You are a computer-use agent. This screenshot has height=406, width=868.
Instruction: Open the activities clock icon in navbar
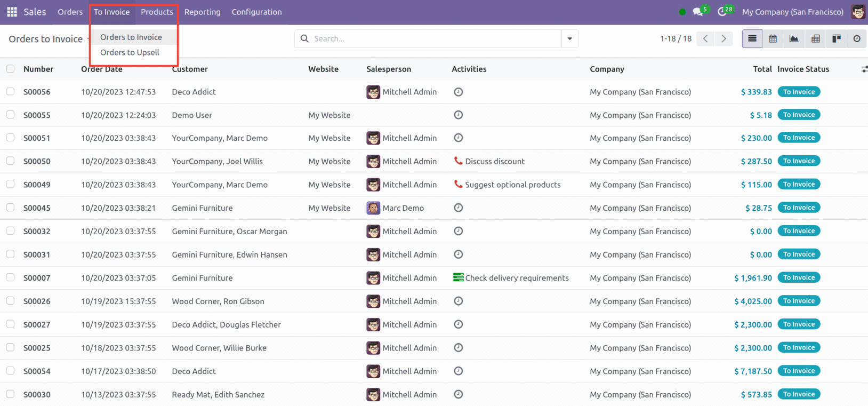722,12
